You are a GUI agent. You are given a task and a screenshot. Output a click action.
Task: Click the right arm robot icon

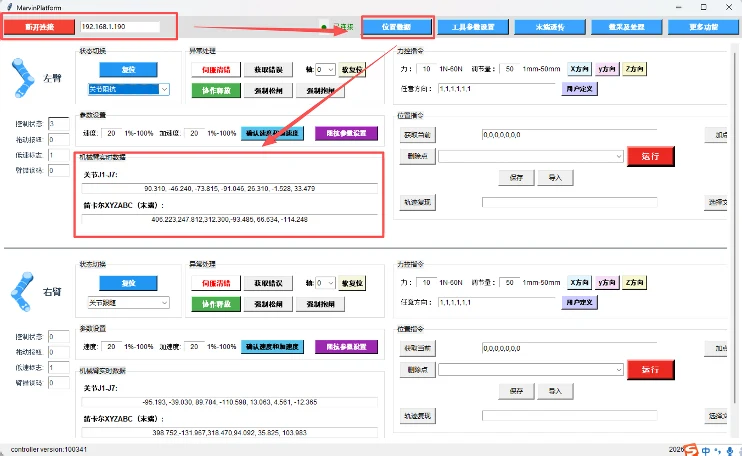pyautogui.click(x=22, y=291)
